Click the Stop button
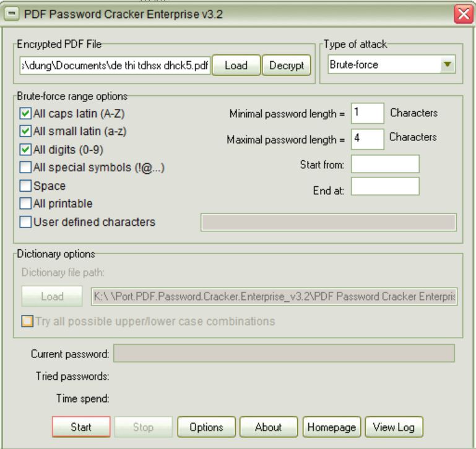 143,427
